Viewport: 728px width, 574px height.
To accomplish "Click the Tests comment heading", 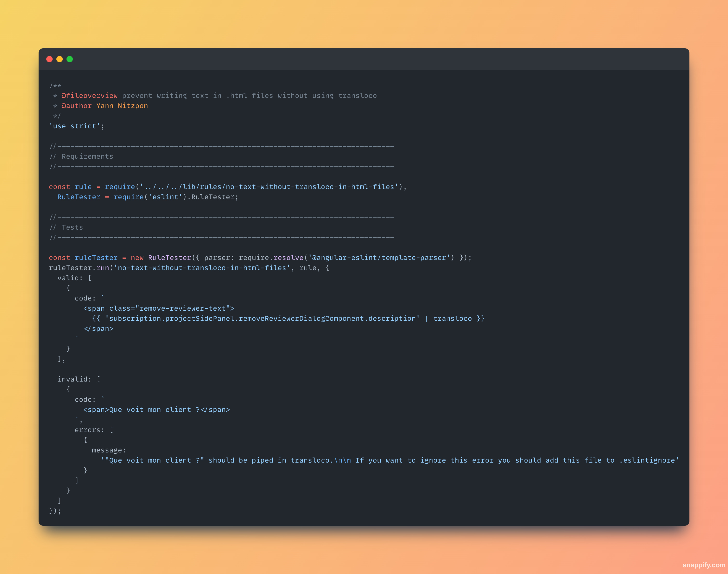I will (x=72, y=227).
